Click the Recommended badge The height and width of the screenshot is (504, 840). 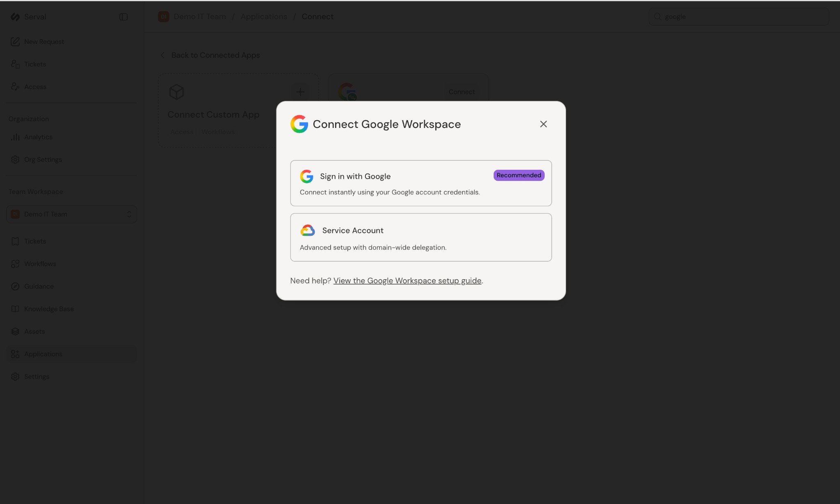pos(519,175)
